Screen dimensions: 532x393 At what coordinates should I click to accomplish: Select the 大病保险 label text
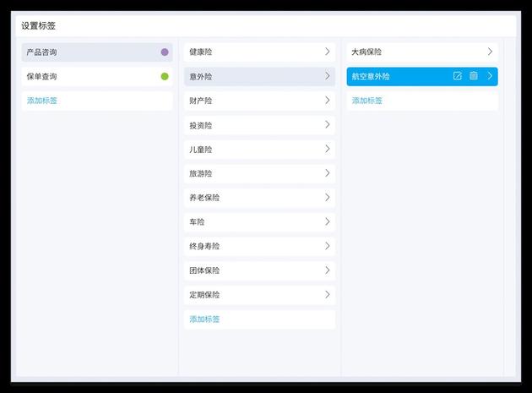366,52
